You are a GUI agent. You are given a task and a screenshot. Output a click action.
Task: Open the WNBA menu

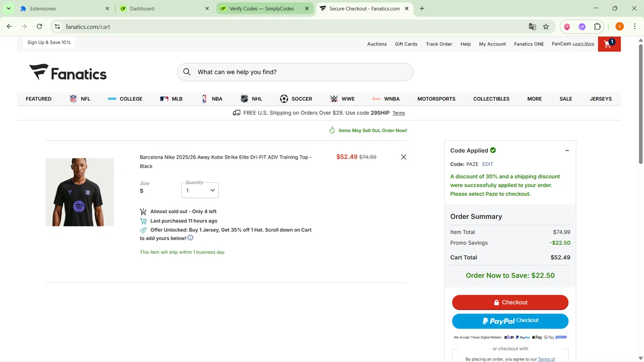pos(386,99)
